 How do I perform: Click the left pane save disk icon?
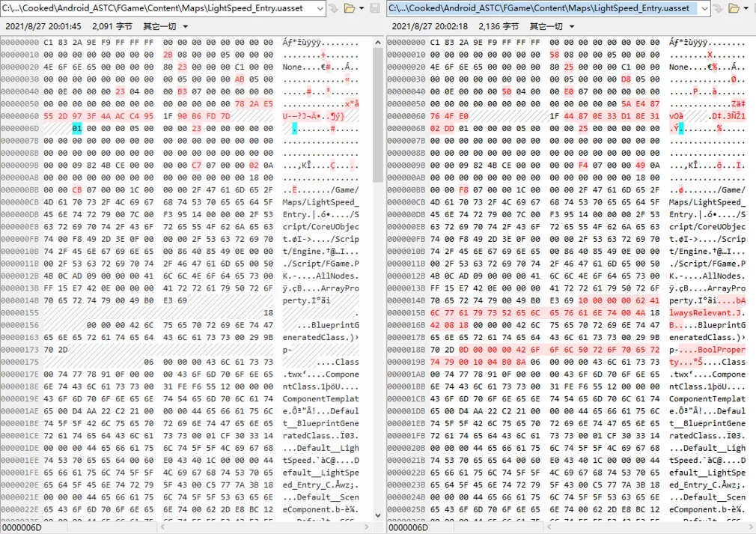(x=375, y=8)
